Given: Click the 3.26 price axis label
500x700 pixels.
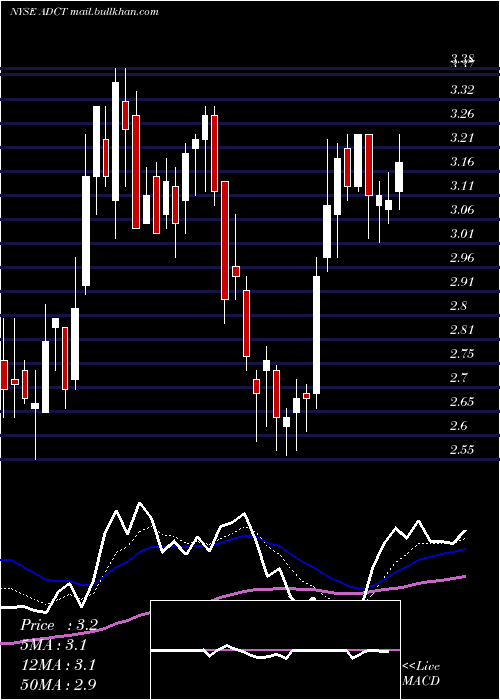Looking at the screenshot, I should tap(462, 114).
